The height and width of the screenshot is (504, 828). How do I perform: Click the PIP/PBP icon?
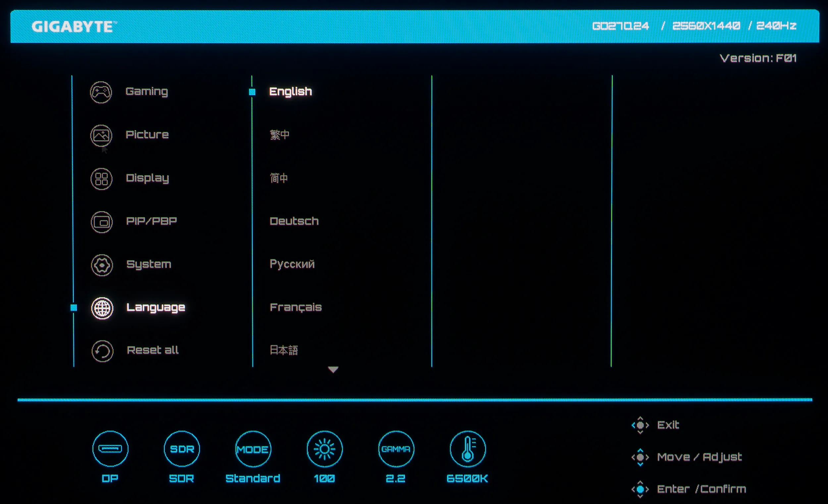click(x=101, y=222)
